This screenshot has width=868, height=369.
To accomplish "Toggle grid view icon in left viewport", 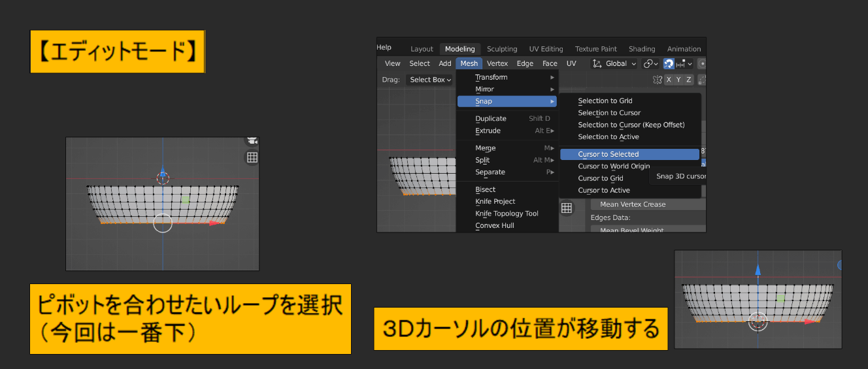I will [252, 157].
